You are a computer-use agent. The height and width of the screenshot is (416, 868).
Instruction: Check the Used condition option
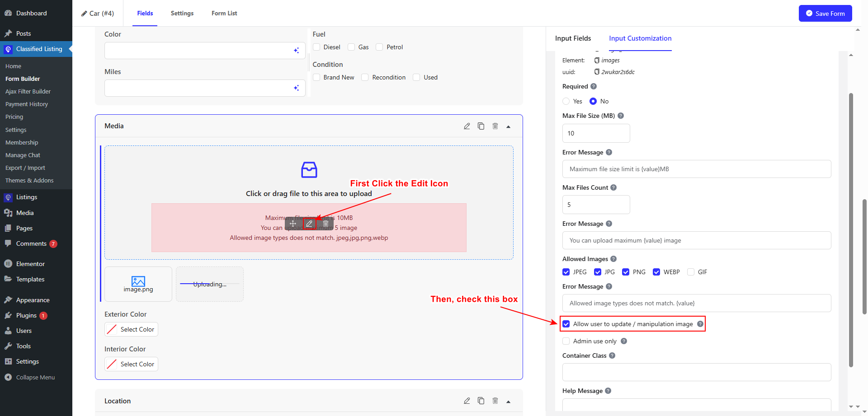click(417, 77)
